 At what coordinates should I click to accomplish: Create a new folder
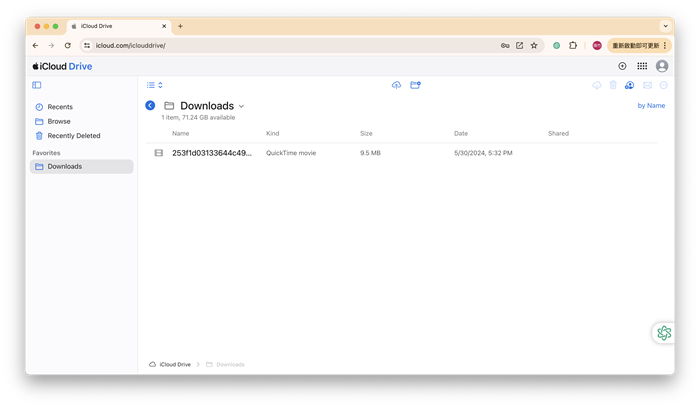pos(415,85)
